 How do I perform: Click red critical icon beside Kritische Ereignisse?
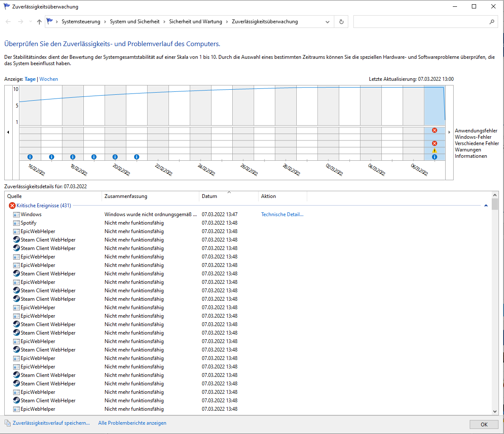(12, 206)
